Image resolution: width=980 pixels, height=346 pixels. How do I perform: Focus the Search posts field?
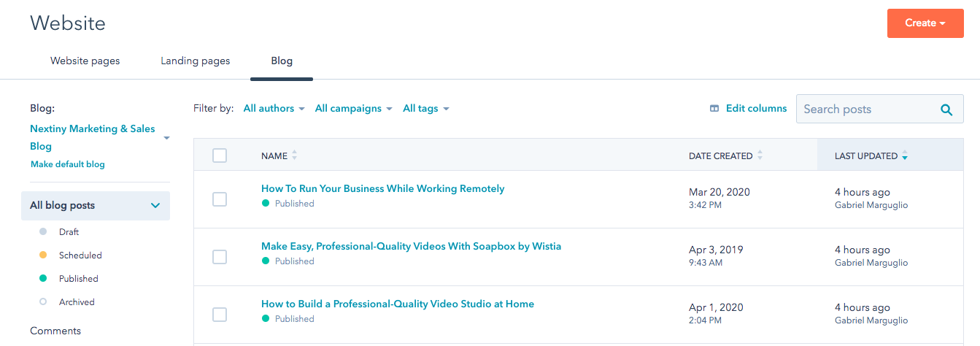coord(868,109)
